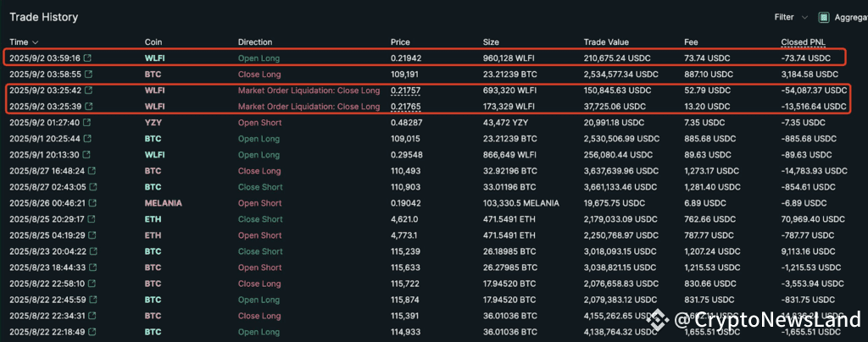Click the Closed PNL column header
The image size is (868, 342).
click(804, 42)
